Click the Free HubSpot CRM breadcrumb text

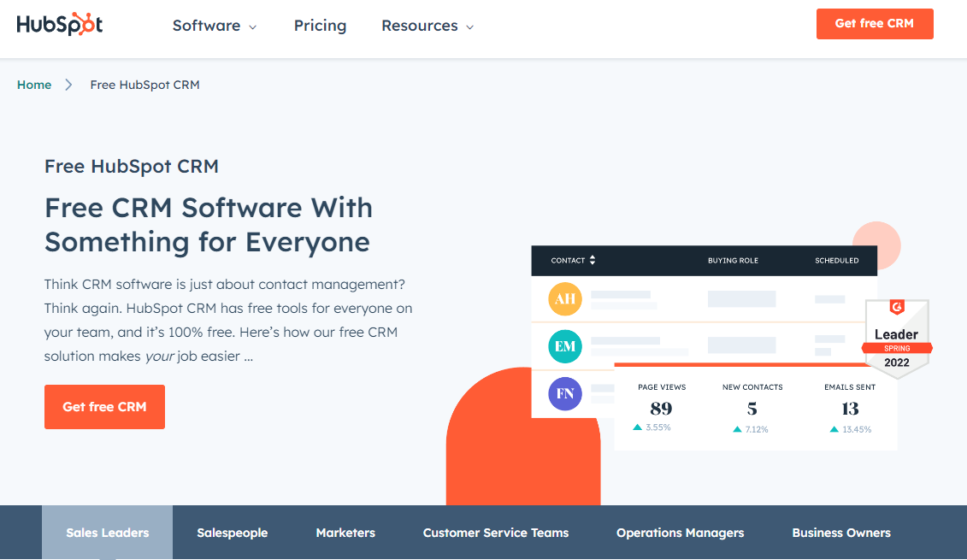click(x=145, y=85)
